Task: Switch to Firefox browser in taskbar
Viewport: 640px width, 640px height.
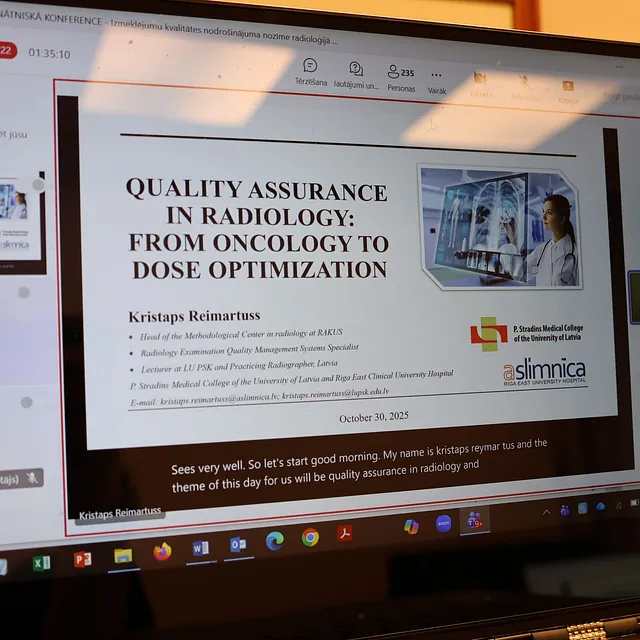Action: pos(162,551)
